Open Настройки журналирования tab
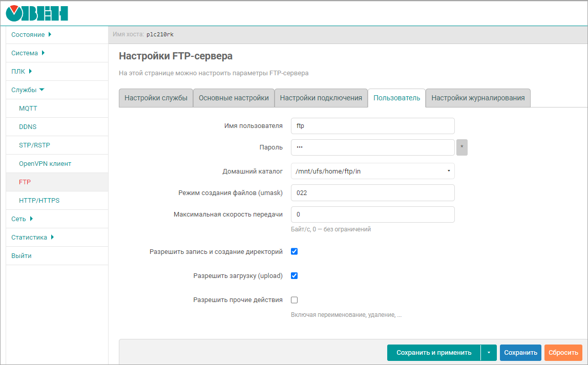Screen dimensions: 588x365 pyautogui.click(x=477, y=98)
